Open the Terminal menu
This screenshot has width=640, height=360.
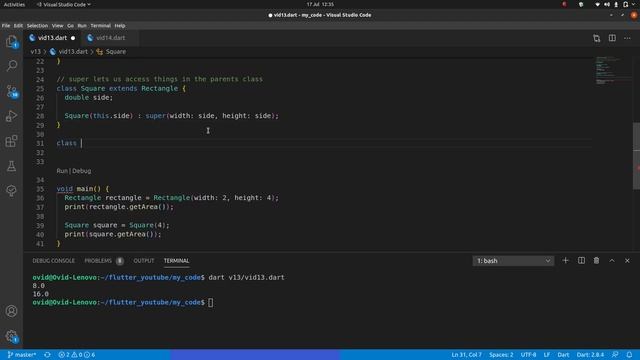[x=100, y=26]
